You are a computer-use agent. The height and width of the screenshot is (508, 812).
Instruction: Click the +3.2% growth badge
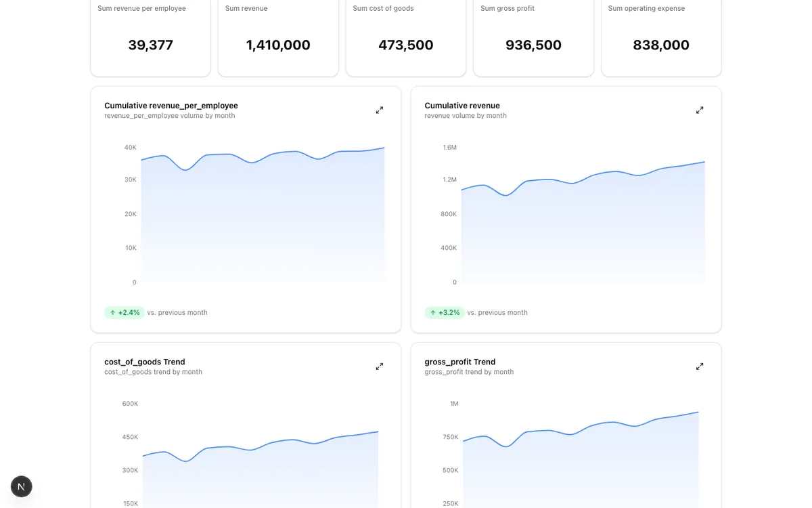[x=445, y=312]
